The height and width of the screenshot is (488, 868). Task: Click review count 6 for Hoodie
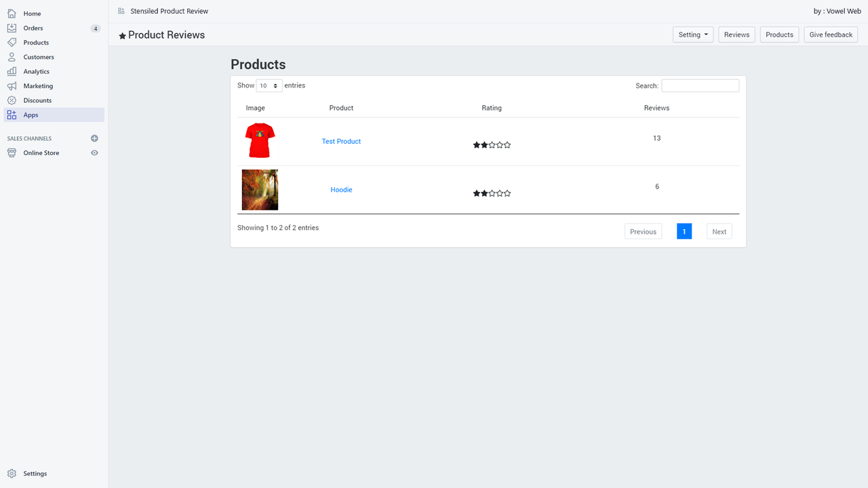click(656, 186)
